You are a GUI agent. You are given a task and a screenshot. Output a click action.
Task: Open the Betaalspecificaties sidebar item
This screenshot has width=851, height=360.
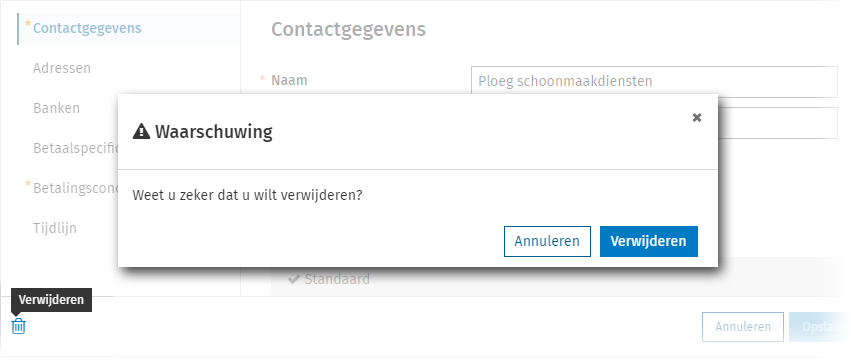[x=75, y=148]
